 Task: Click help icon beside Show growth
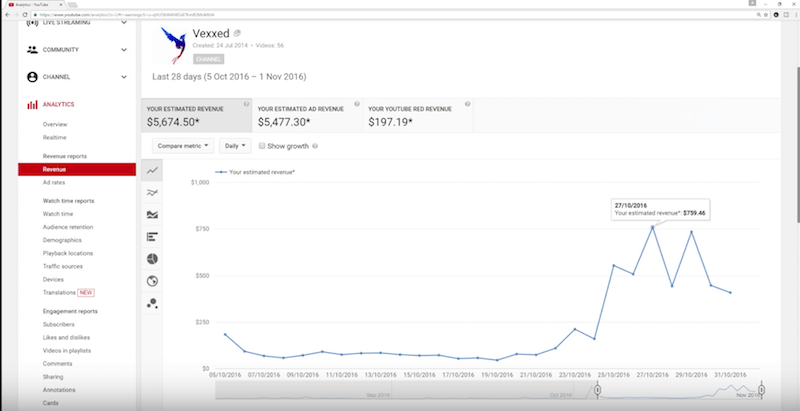click(x=315, y=146)
